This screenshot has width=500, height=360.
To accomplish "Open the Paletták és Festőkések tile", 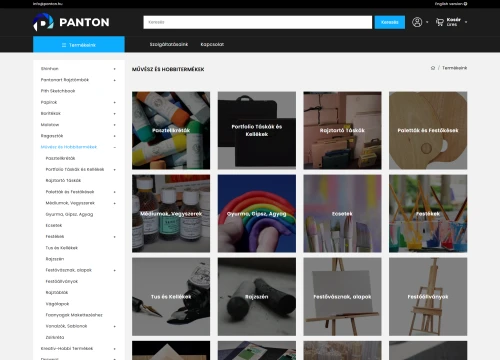I will [428, 131].
